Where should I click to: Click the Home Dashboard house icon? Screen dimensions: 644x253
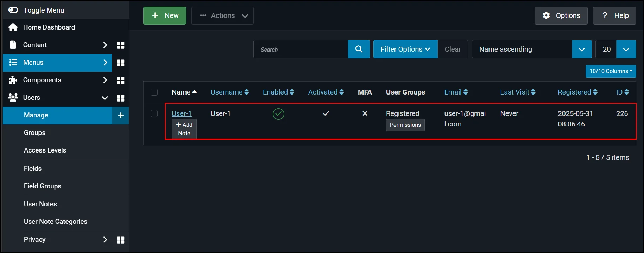pyautogui.click(x=13, y=27)
